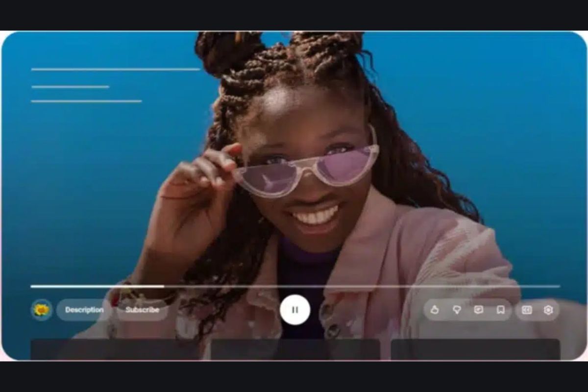The image size is (588, 392).
Task: Open the sunflower channel avatar
Action: [42, 310]
